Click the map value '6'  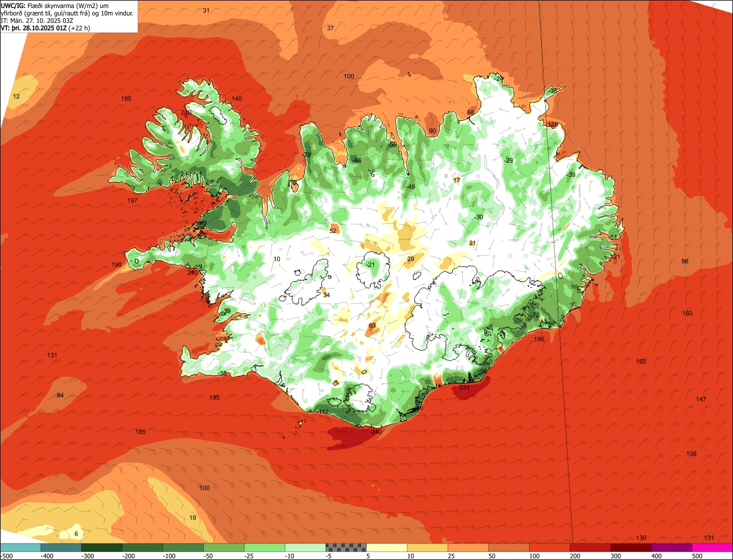[76, 534]
